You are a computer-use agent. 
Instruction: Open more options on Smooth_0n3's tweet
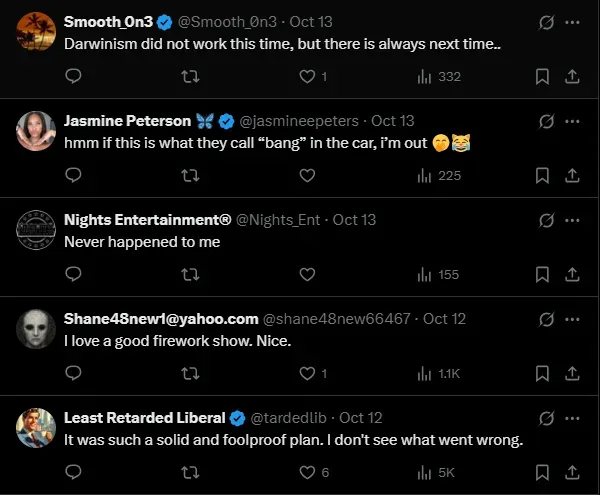click(572, 22)
